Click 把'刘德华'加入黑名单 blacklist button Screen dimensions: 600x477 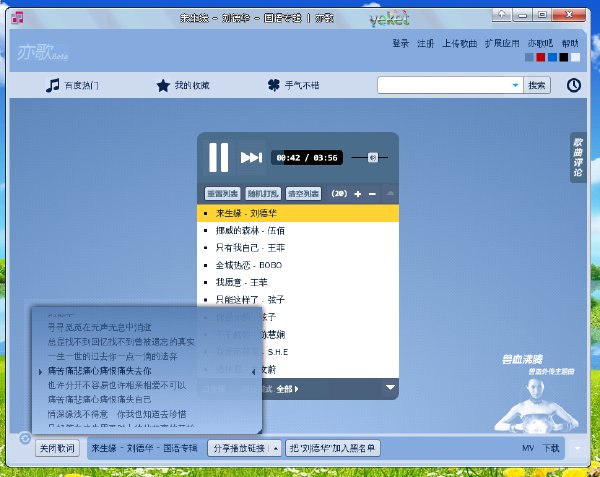(x=333, y=448)
